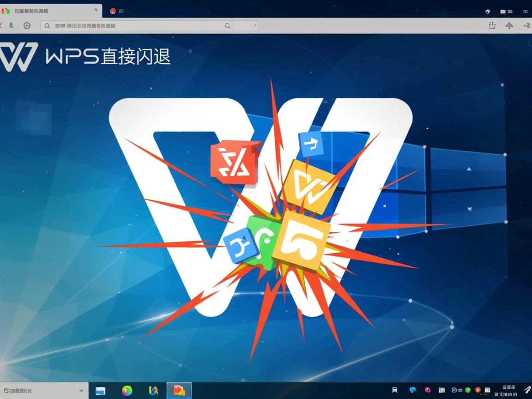Clear the taskbar search box with its X button
Image resolution: width=532 pixels, height=399 pixels.
coord(81,390)
